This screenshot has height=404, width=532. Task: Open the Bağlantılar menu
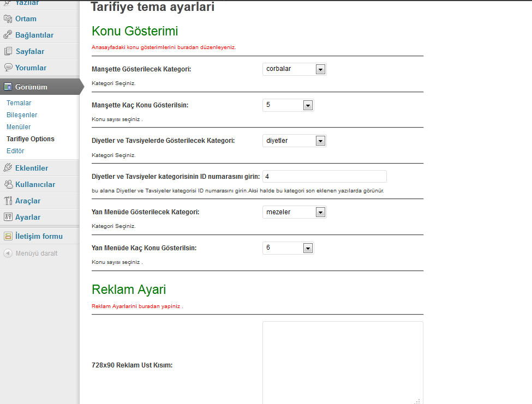coord(34,35)
